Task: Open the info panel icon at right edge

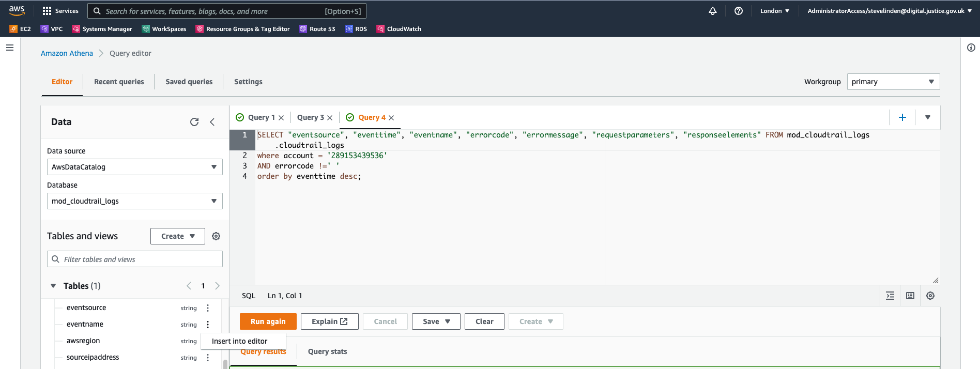Action: click(x=971, y=48)
